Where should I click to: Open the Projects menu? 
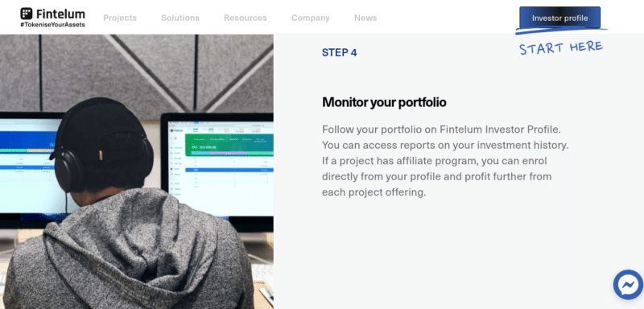click(x=120, y=18)
